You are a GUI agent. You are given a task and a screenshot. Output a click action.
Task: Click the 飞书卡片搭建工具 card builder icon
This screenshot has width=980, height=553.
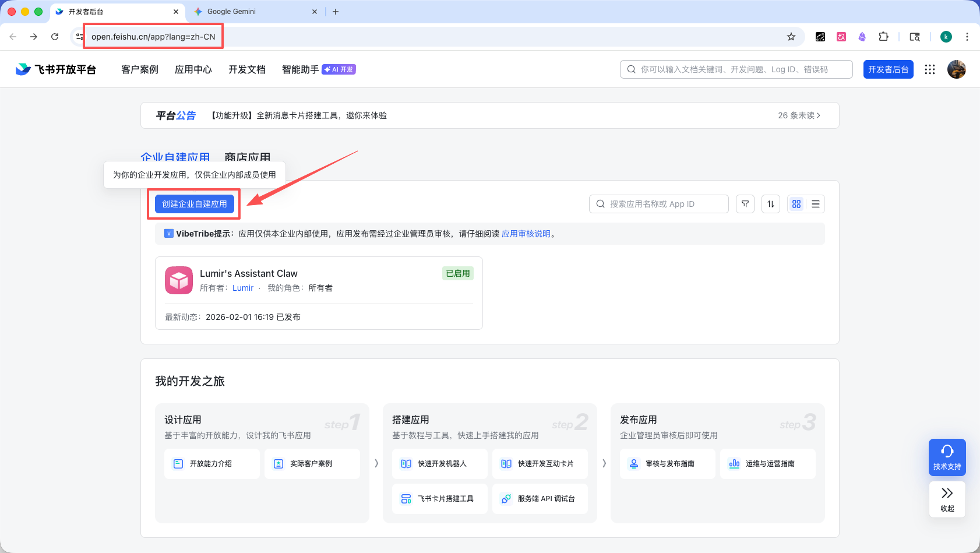[x=406, y=498]
